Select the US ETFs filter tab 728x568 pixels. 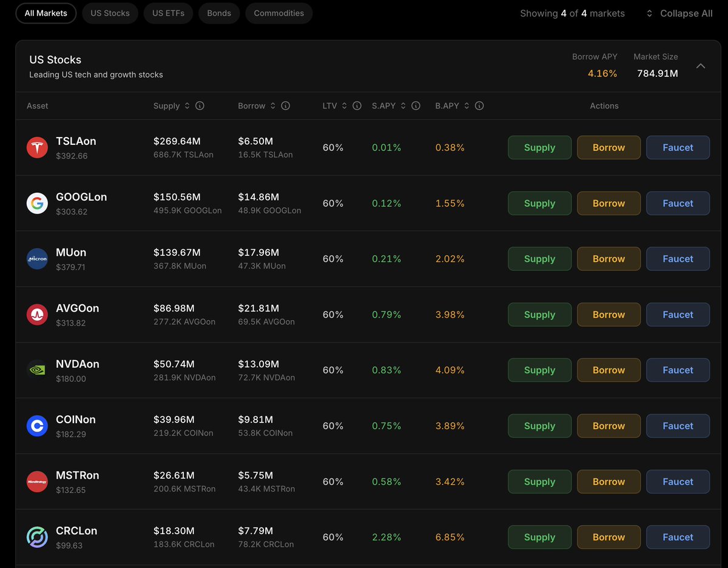point(168,13)
